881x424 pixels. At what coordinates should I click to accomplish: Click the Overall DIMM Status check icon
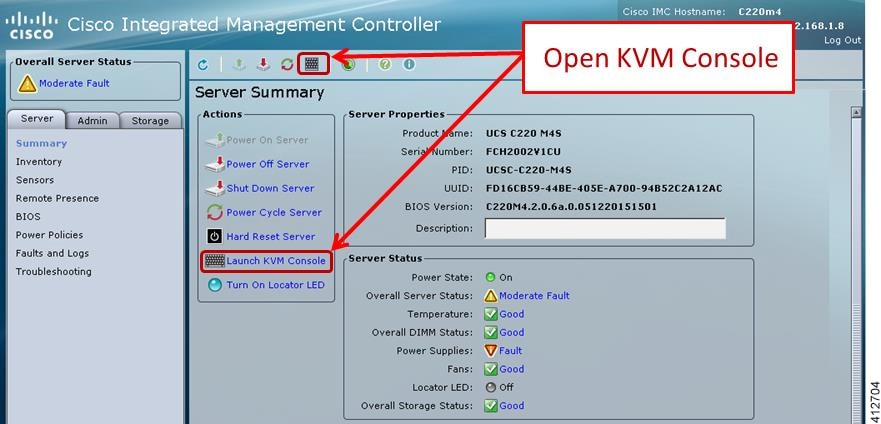(x=491, y=332)
